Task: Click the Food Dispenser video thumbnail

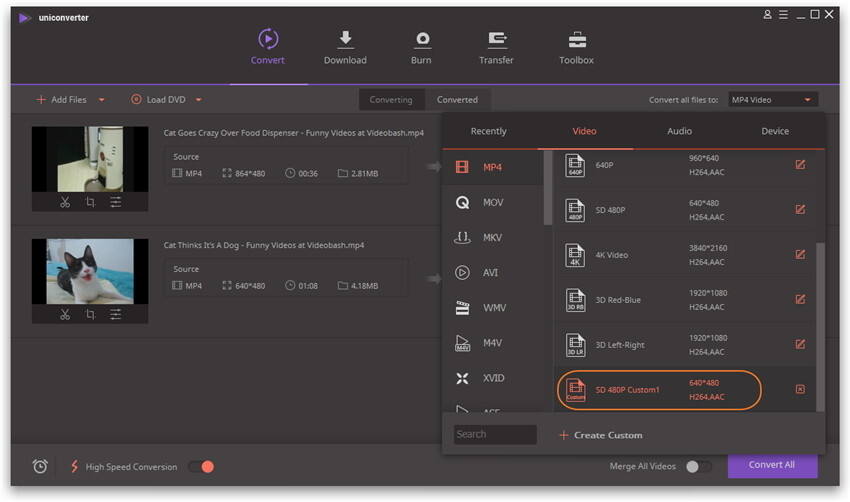Action: (x=90, y=159)
